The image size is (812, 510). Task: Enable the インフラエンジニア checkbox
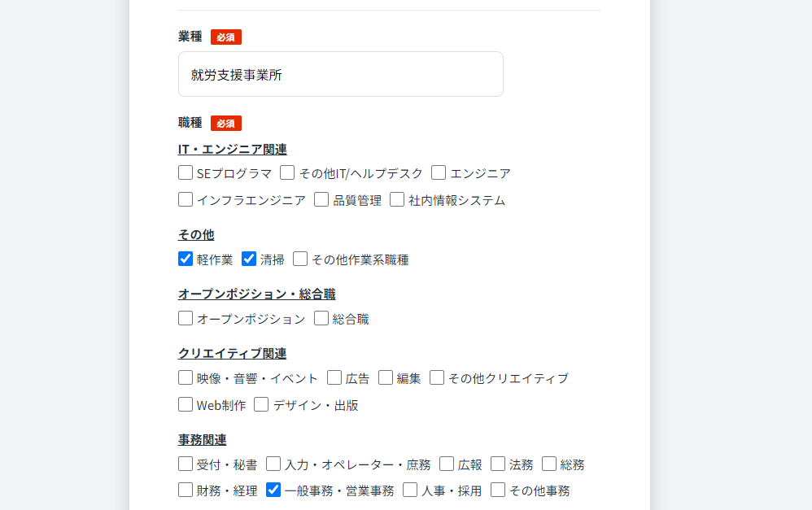click(186, 199)
